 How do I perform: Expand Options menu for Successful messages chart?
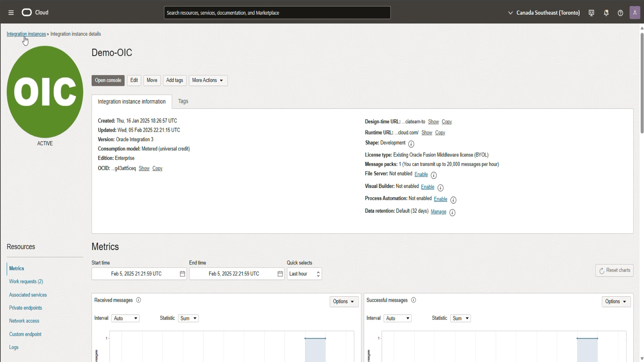(x=616, y=301)
